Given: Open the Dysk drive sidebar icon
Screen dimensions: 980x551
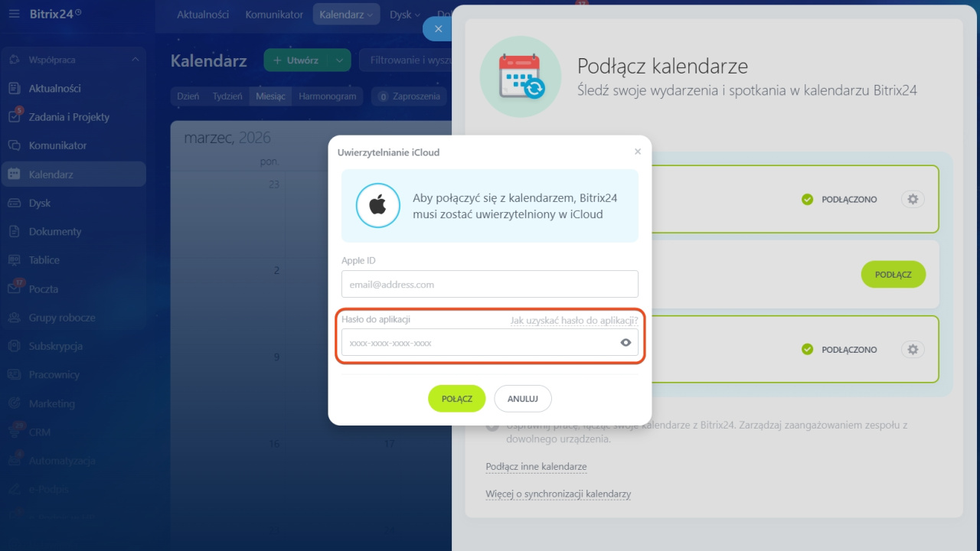Looking at the screenshot, I should click(14, 203).
